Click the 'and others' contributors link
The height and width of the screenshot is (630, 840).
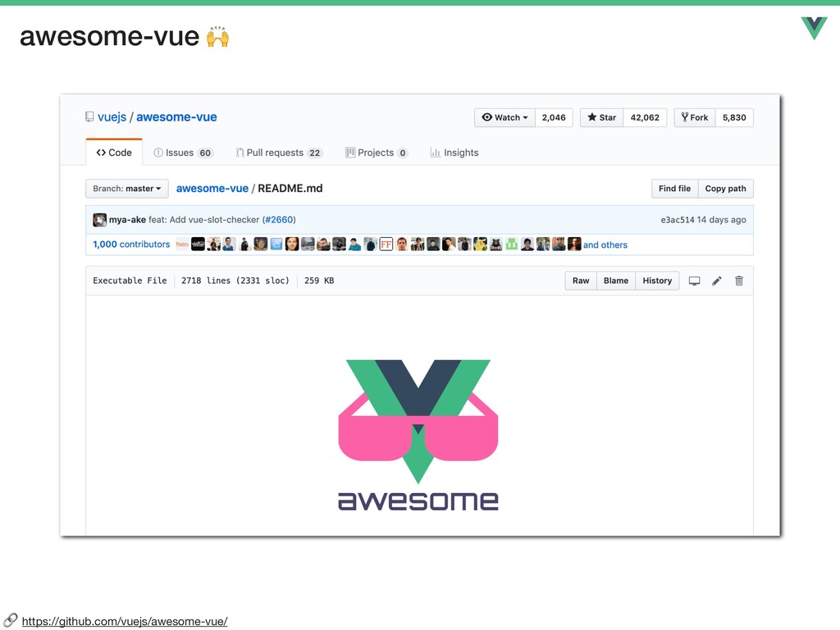(x=605, y=244)
